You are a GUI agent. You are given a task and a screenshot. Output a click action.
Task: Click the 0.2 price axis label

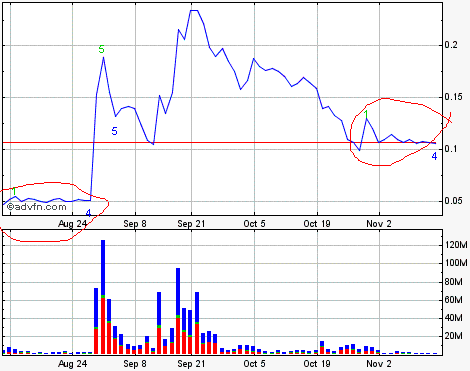pyautogui.click(x=451, y=45)
